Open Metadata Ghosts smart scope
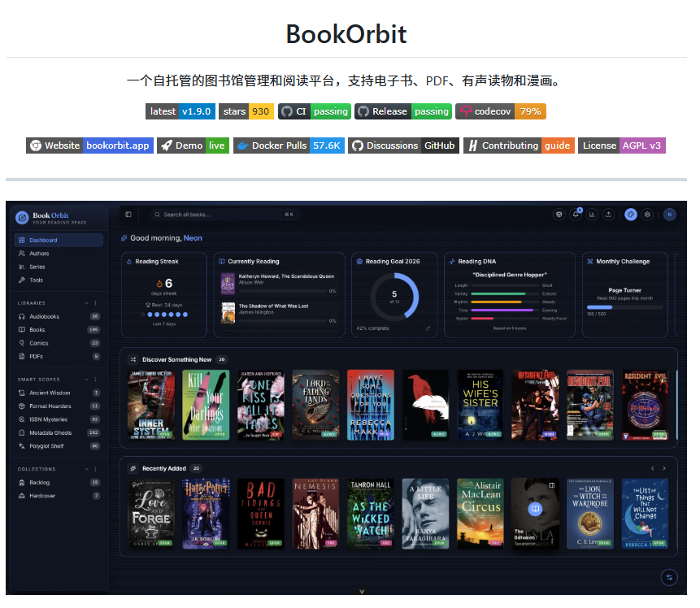This screenshot has height=608, width=700. 59,433
